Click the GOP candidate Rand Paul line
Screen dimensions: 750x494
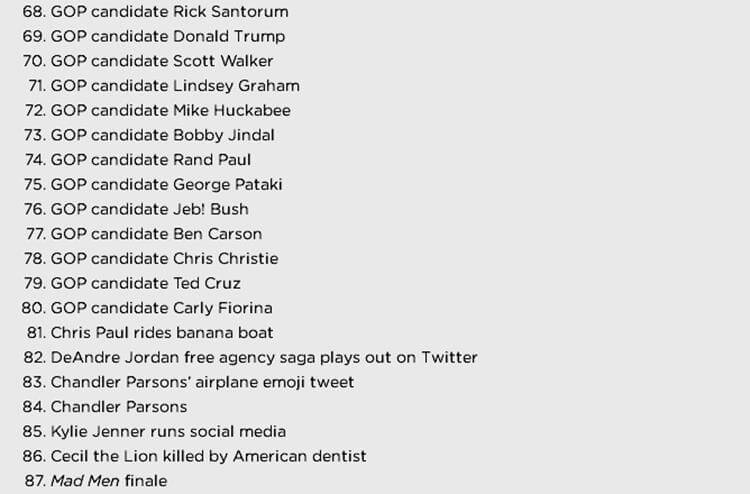coord(138,160)
